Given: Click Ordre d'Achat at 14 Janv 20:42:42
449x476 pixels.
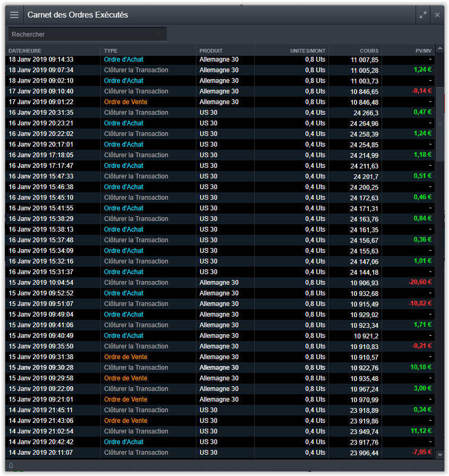Looking at the screenshot, I should point(124,442).
